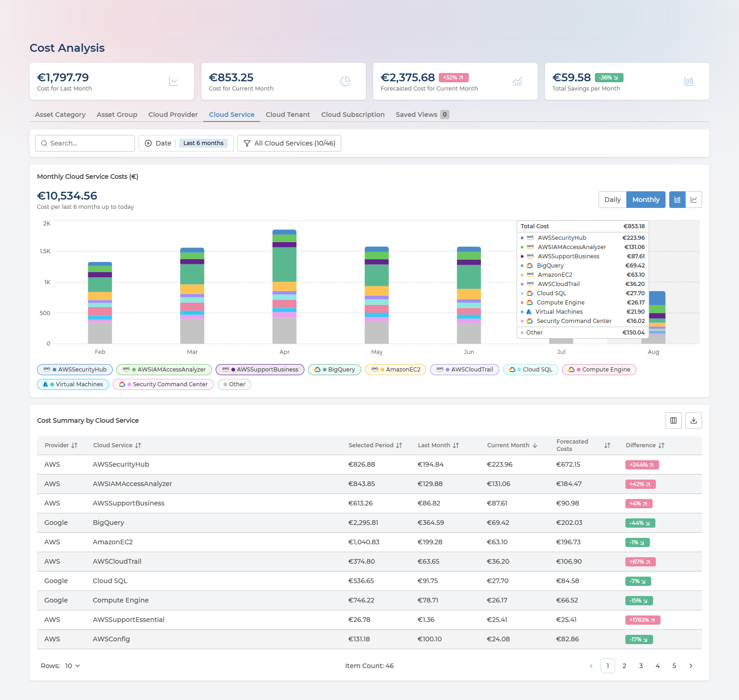Toggle the Other legend series
The width and height of the screenshot is (739, 700).
[x=234, y=384]
